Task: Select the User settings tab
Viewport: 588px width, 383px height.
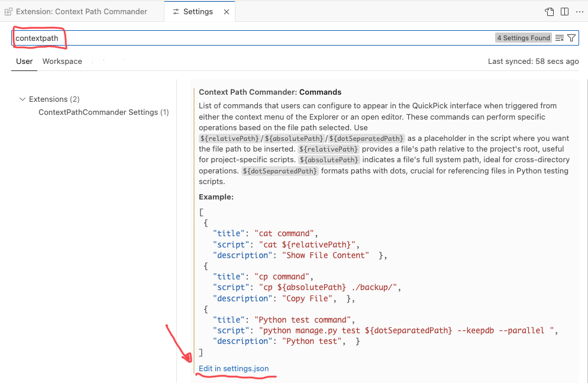Action: (24, 61)
